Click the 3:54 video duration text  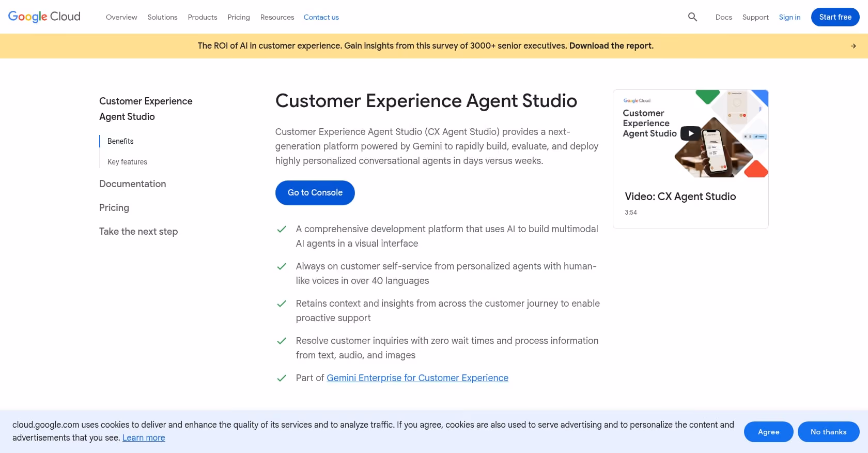click(631, 213)
